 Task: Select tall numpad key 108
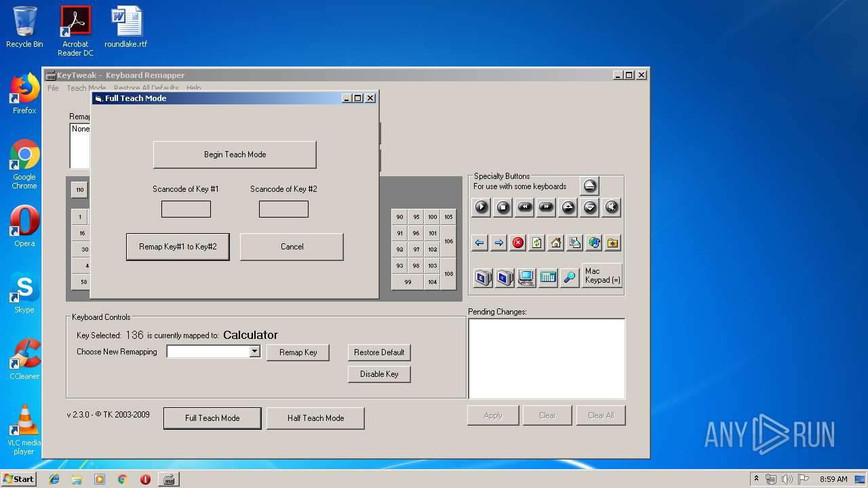coord(449,274)
